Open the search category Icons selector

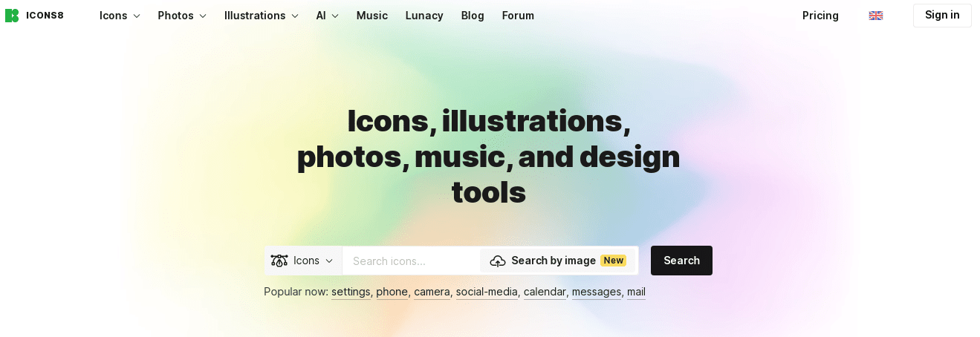[x=303, y=261]
